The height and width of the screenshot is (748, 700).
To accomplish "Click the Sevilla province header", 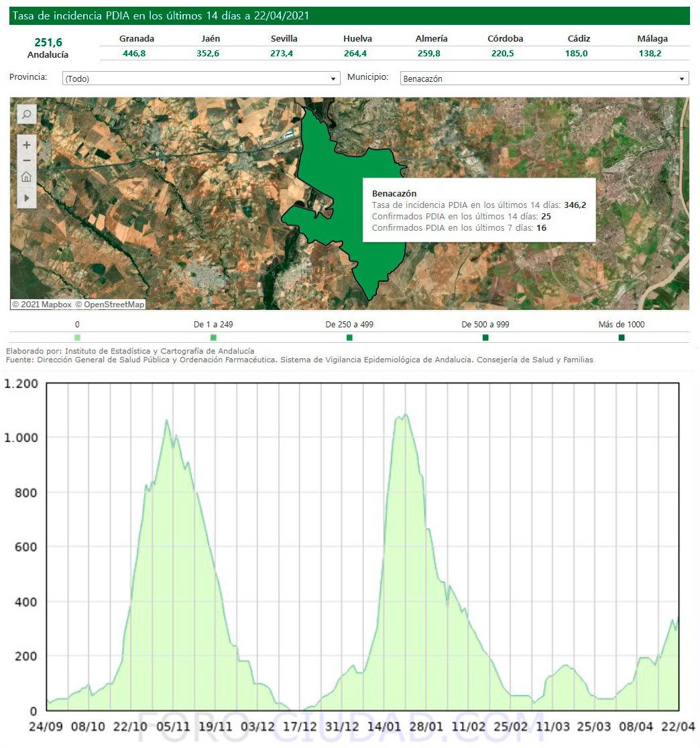I will pos(284,39).
